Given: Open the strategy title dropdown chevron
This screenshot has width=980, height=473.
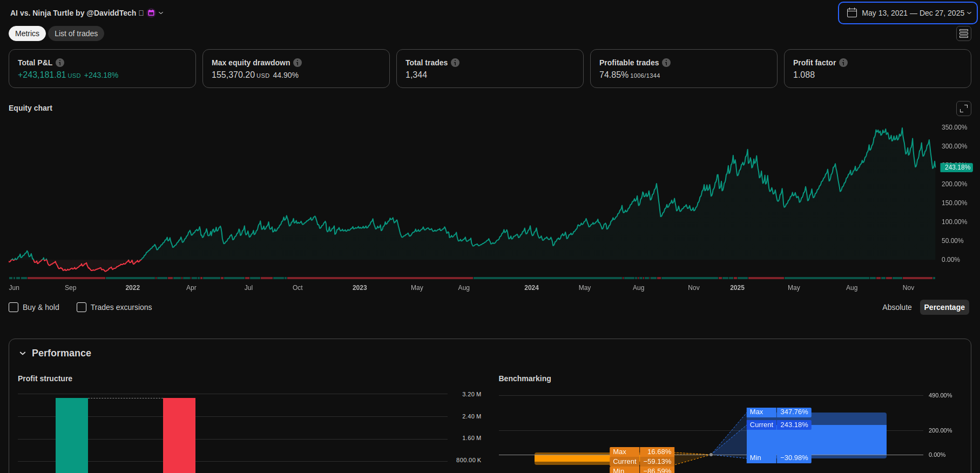Looking at the screenshot, I should coord(161,13).
